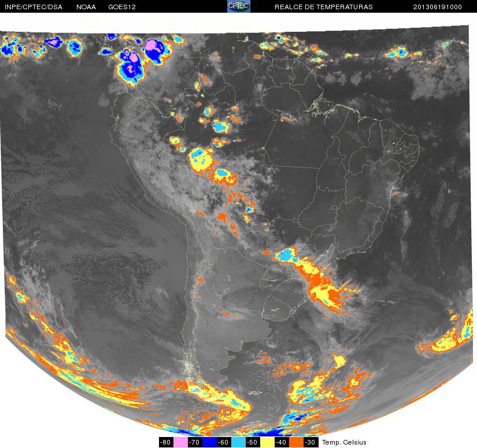Click the yellow swatch in the legend
The height and width of the screenshot is (448, 477).
click(x=267, y=442)
